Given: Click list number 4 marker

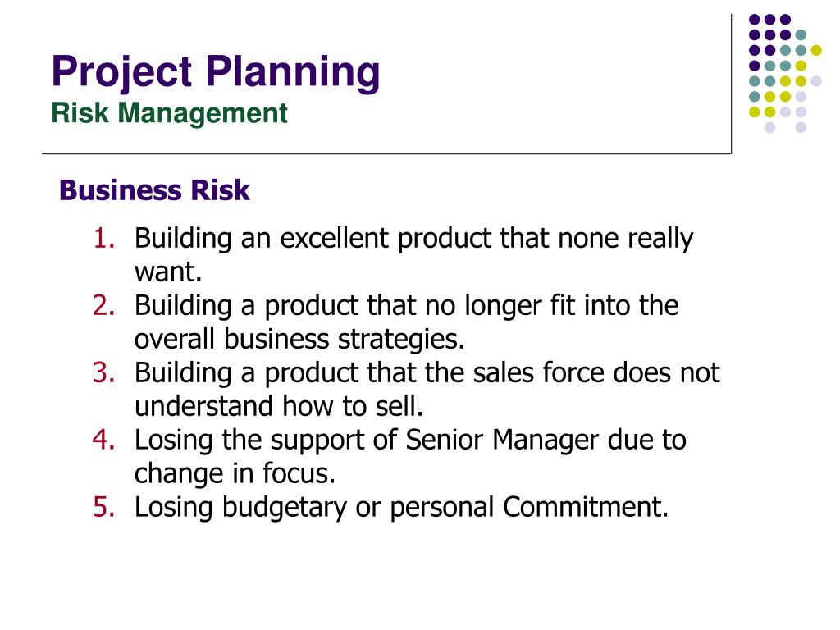Looking at the screenshot, I should (104, 440).
